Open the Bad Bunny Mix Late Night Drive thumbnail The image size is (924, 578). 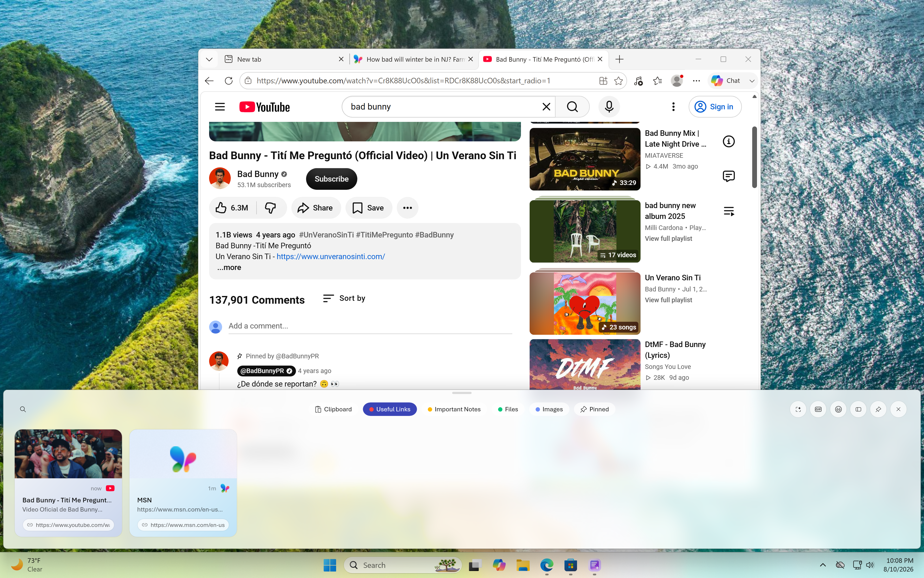pyautogui.click(x=584, y=159)
